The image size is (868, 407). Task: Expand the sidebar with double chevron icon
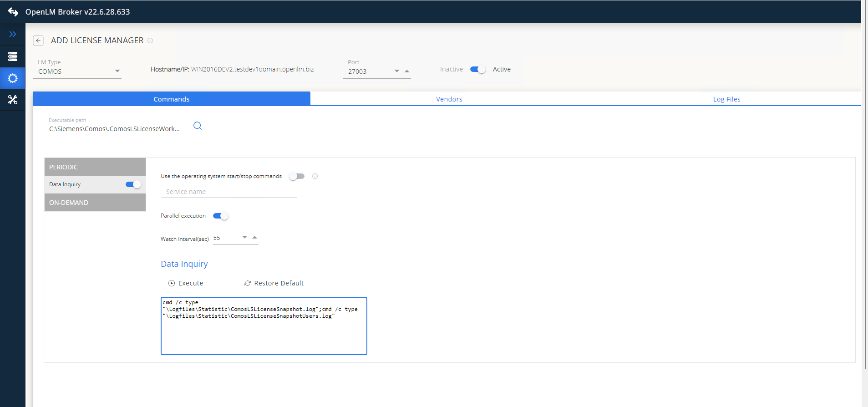(x=13, y=34)
